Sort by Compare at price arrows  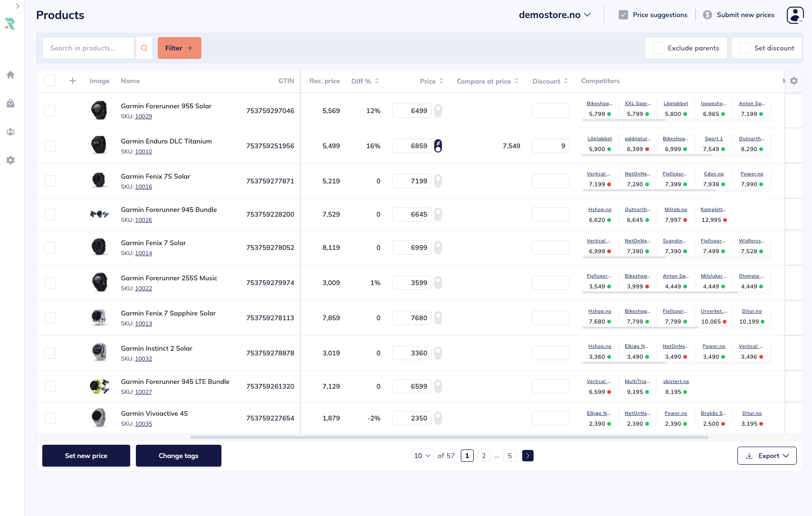point(516,81)
